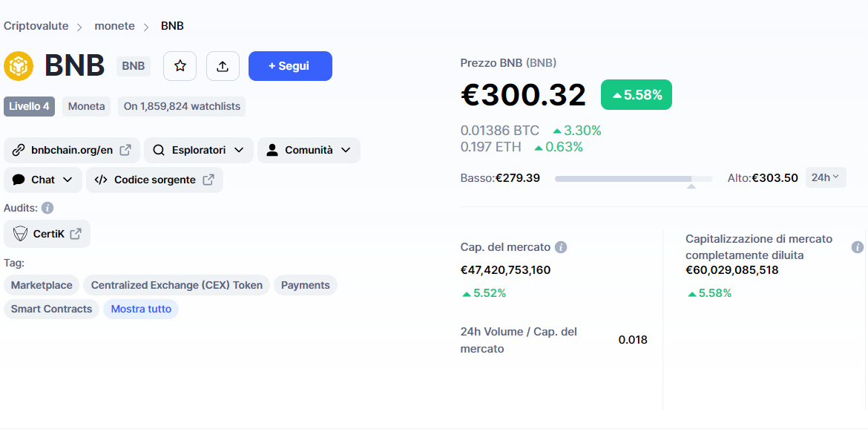Click the Prezzo BNB (BNB) heading

pyautogui.click(x=508, y=62)
